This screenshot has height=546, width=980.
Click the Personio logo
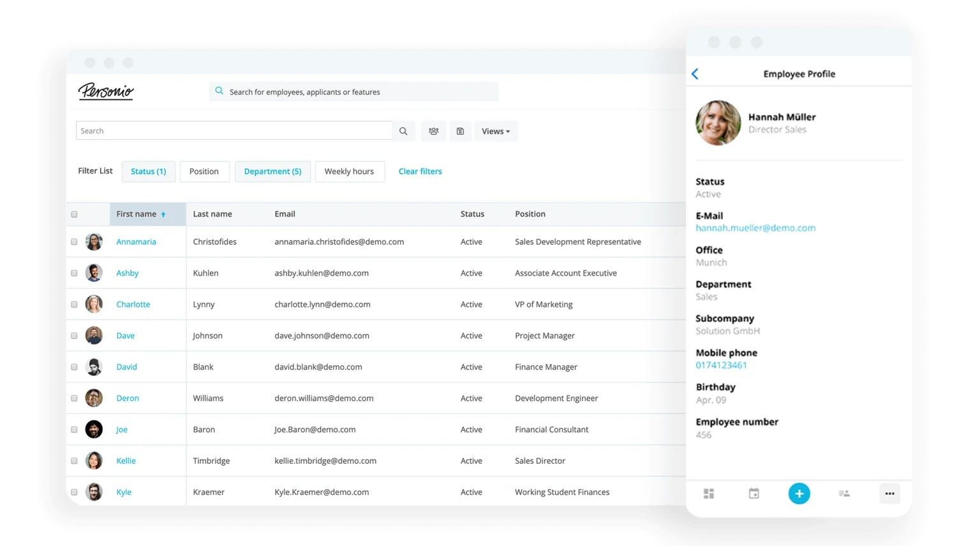106,91
